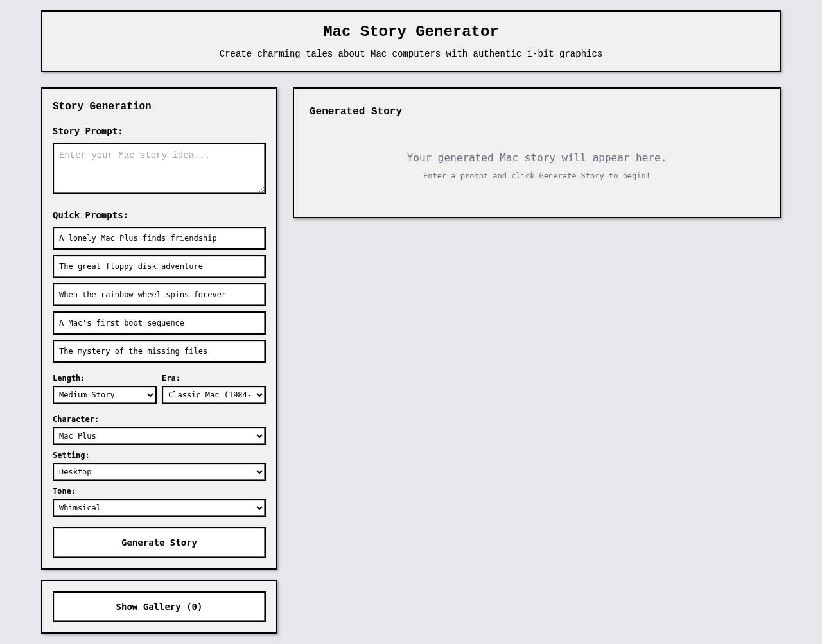This screenshot has width=822, height=644.
Task: Click the 'Mac Story Generator' page title
Action: tap(410, 30)
